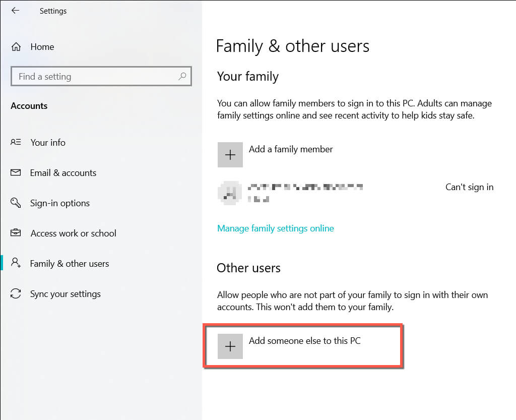Open Sign-in options
This screenshot has height=420, width=516.
point(59,203)
